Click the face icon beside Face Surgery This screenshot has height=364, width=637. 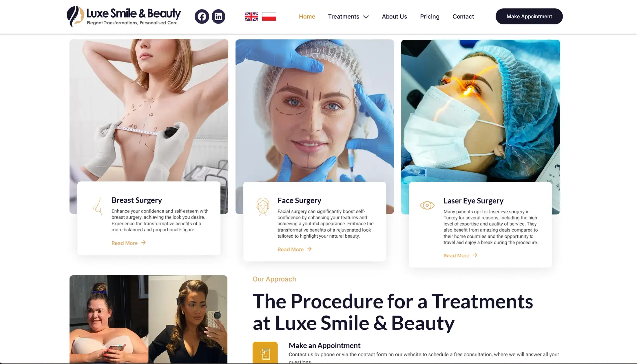pos(263,207)
